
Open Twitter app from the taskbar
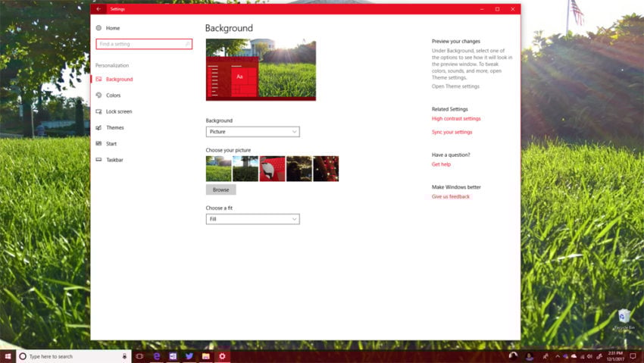tap(189, 356)
